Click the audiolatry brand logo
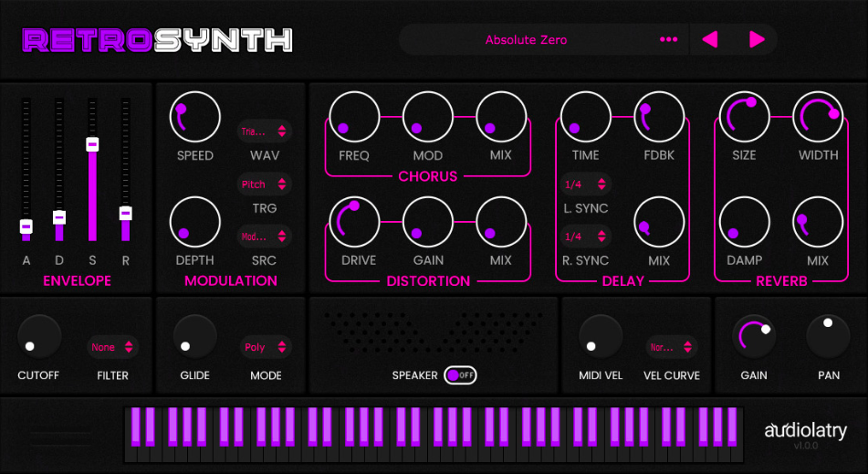Viewport: 868px width, 474px height. point(805,431)
